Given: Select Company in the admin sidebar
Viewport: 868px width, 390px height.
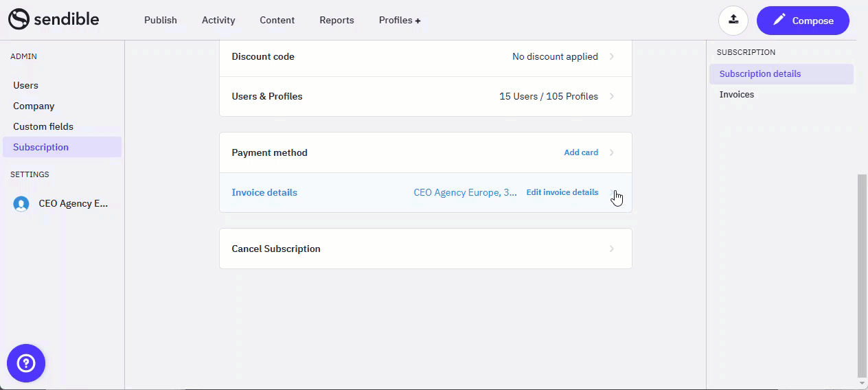Looking at the screenshot, I should [62, 106].
